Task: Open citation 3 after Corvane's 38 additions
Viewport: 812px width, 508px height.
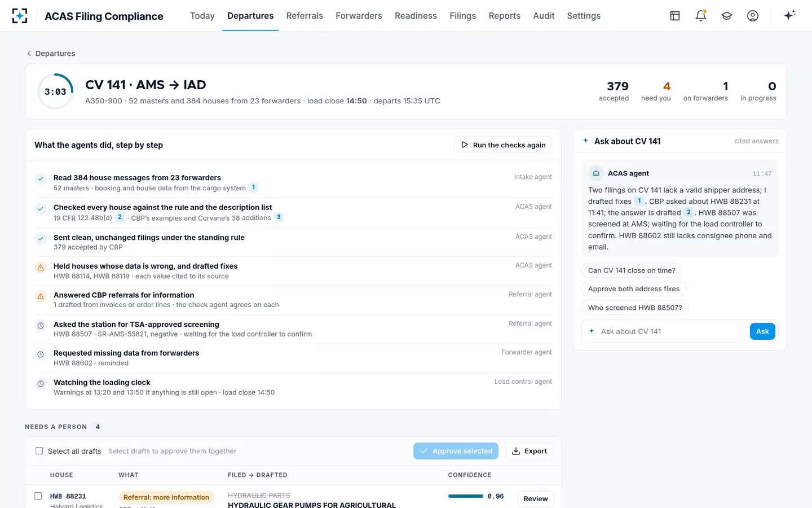Action: [x=279, y=217]
